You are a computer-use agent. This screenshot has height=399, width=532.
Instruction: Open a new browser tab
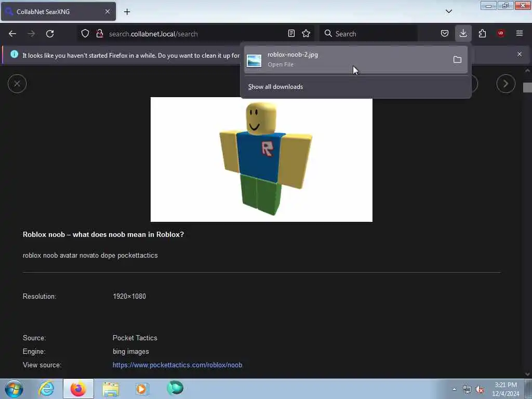(127, 12)
